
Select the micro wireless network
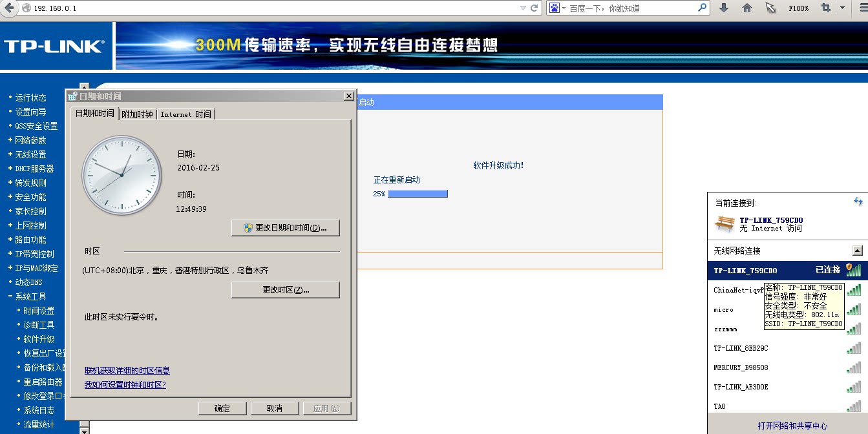788,309
